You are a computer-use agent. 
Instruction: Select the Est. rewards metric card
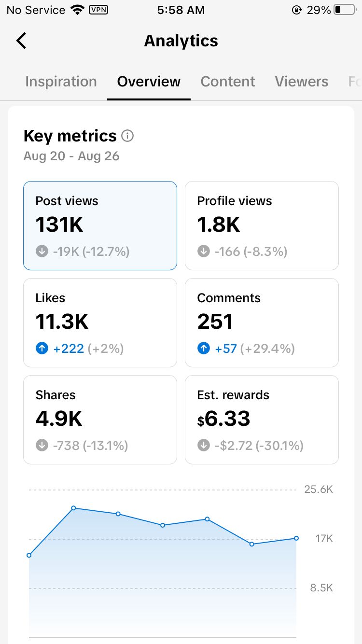(262, 420)
